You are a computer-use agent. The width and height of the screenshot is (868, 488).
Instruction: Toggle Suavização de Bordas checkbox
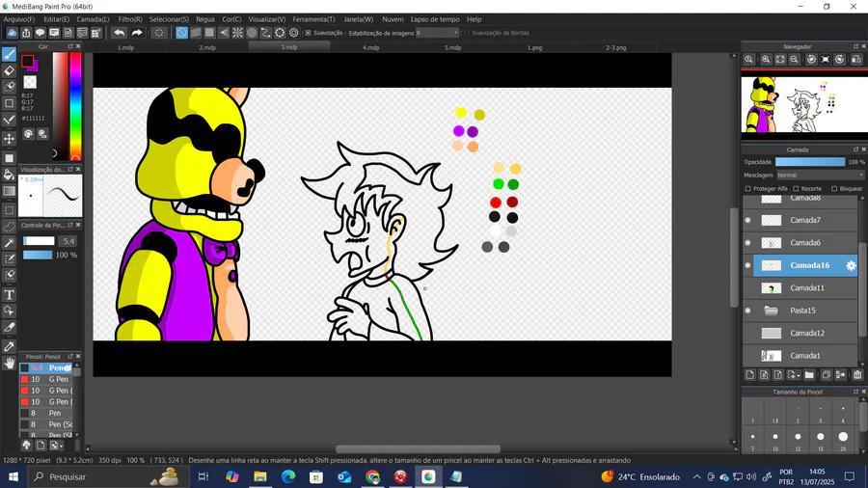[467, 33]
